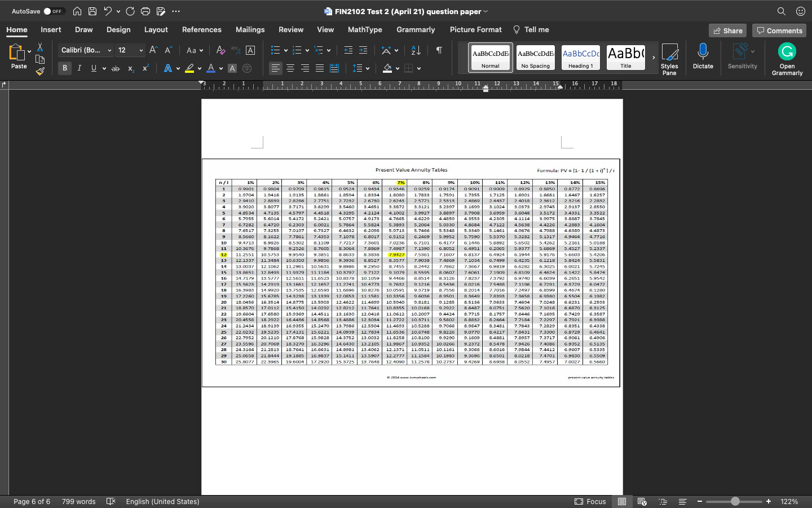
Task: Open the References tab
Action: point(202,30)
